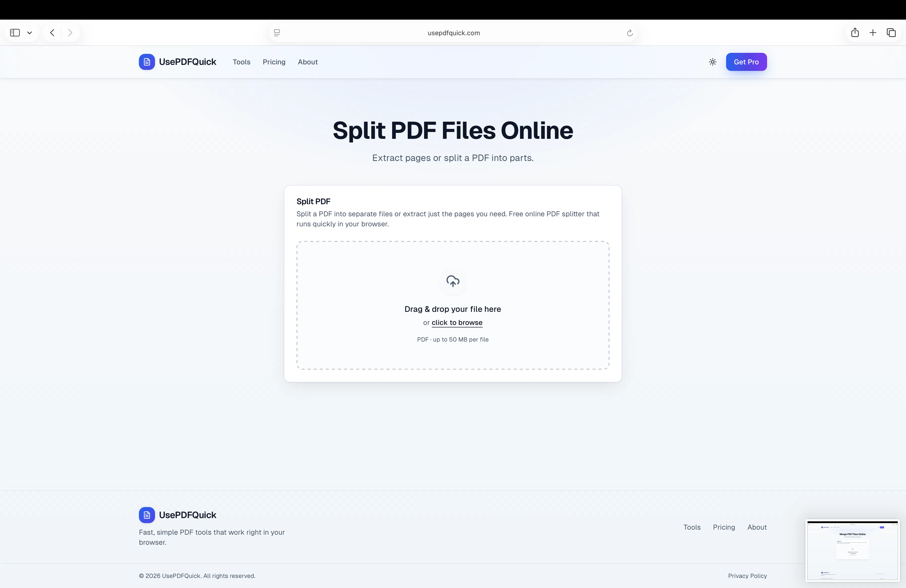Image resolution: width=906 pixels, height=588 pixels.
Task: Open the Merge PDF screenshot thumbnail preview
Action: coord(852,550)
